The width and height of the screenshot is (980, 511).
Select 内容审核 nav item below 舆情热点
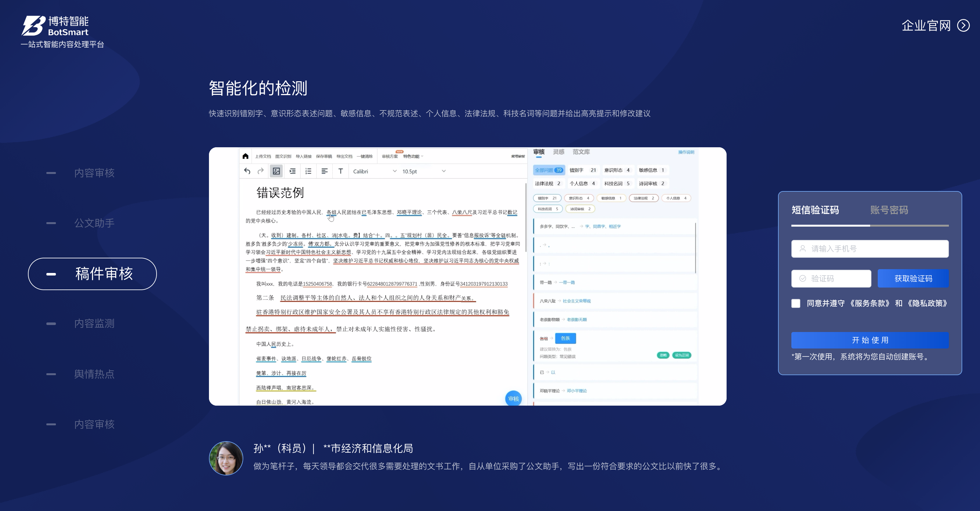(x=94, y=424)
